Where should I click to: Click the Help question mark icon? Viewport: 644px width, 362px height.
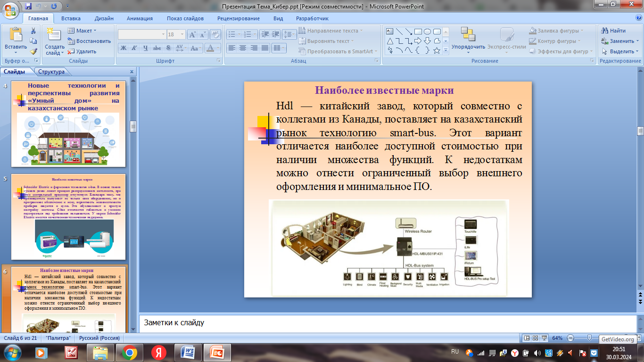coord(638,18)
